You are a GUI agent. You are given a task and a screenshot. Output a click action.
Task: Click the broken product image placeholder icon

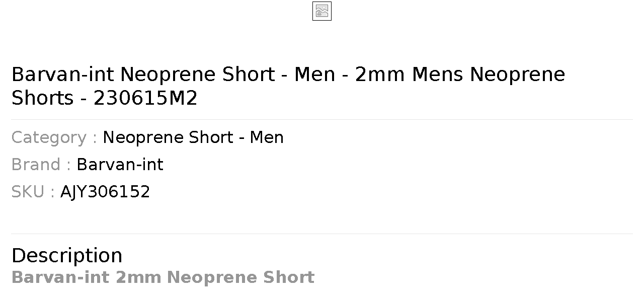(x=322, y=11)
